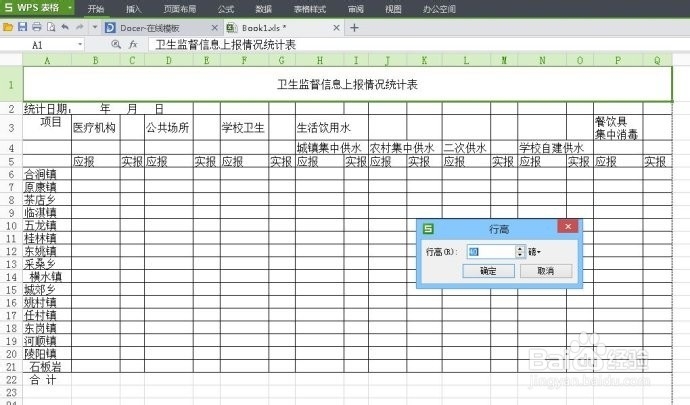Click the 农村集中供水 cell
The width and height of the screenshot is (690, 405).
388,148
